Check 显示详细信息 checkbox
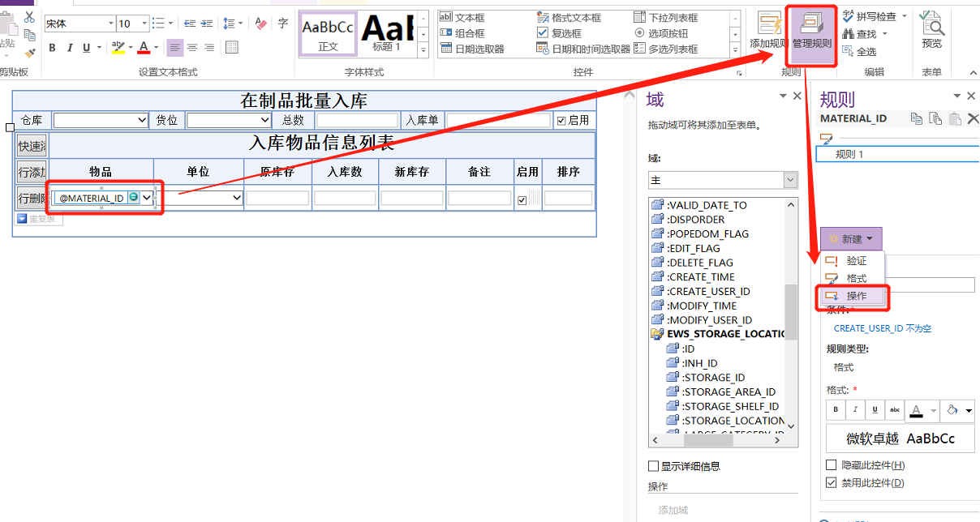The image size is (980, 522). [653, 466]
